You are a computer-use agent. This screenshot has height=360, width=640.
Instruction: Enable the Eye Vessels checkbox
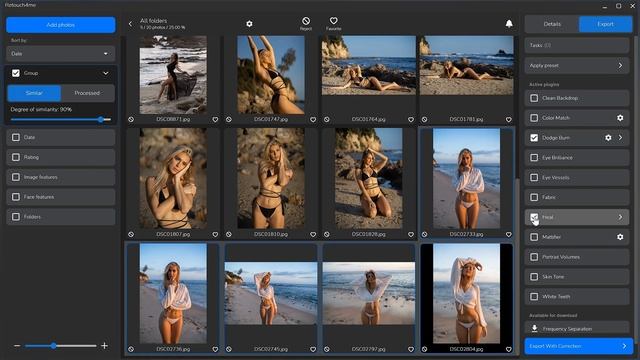(x=534, y=178)
